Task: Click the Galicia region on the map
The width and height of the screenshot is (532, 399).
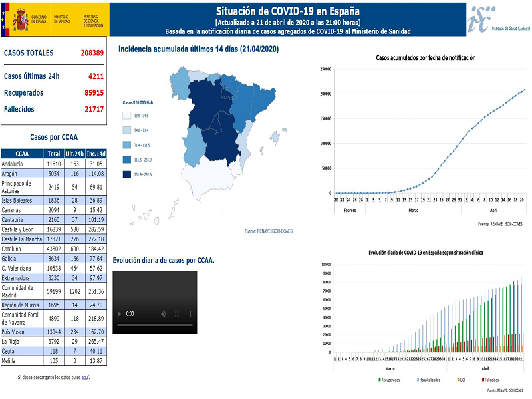Action: (179, 83)
